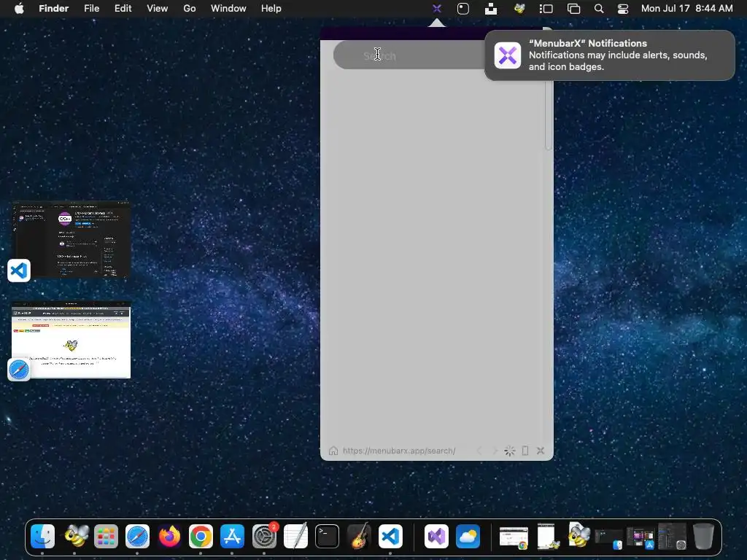Toggle Stage Manager menu bar icon
Image resolution: width=747 pixels, height=560 pixels.
pyautogui.click(x=546, y=9)
